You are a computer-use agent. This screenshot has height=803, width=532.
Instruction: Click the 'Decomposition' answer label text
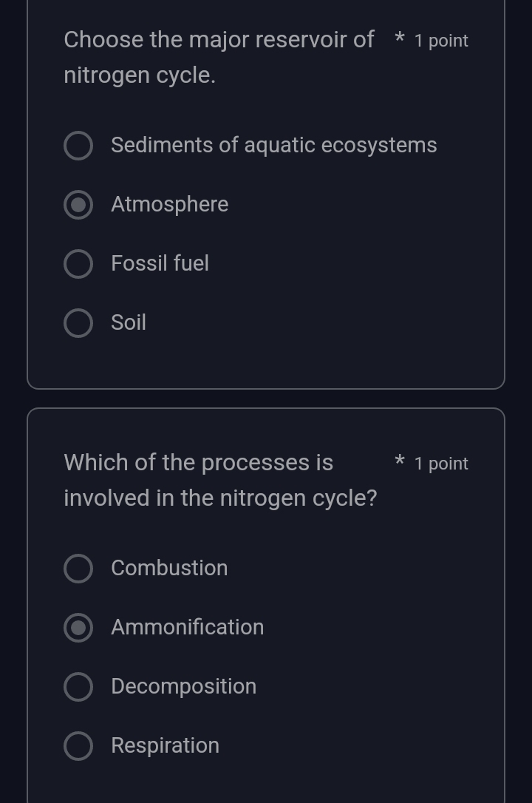183,686
